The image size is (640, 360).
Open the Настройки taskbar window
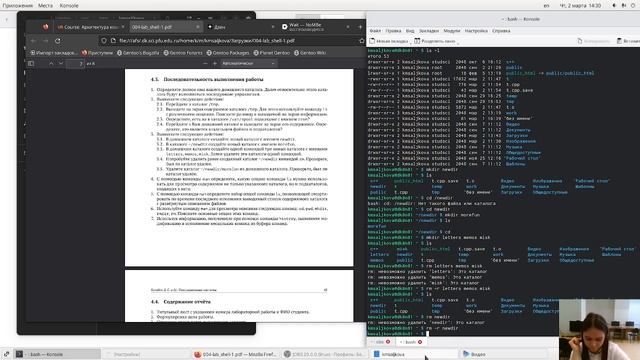click(x=146, y=354)
